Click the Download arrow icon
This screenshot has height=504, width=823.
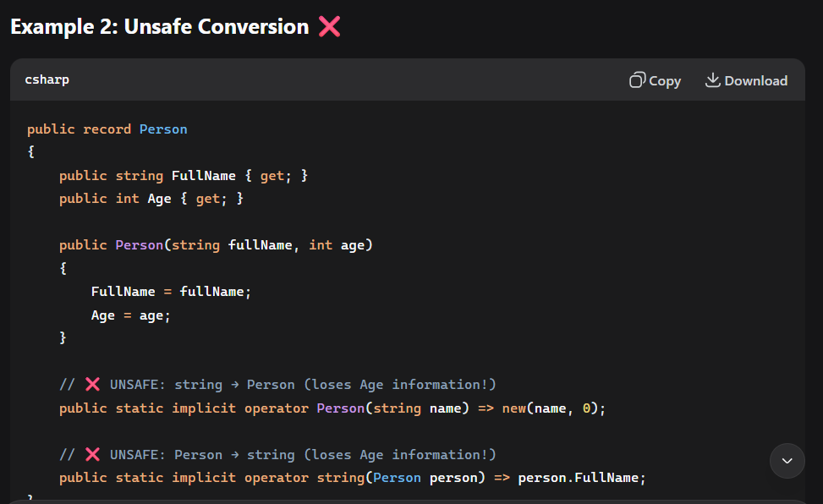pyautogui.click(x=712, y=80)
